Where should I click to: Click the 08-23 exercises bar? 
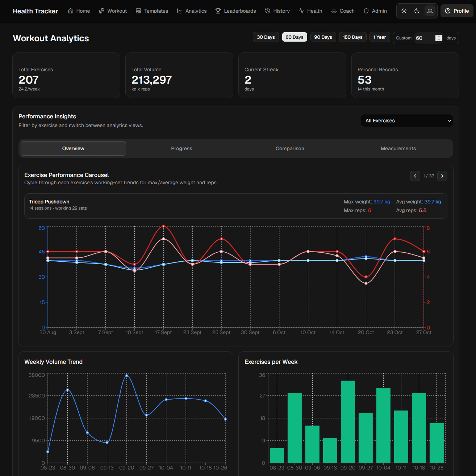pos(277,455)
